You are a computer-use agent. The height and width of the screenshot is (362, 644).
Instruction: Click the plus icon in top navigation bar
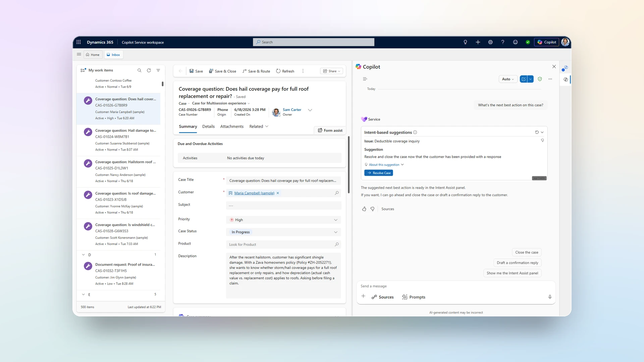(x=478, y=42)
